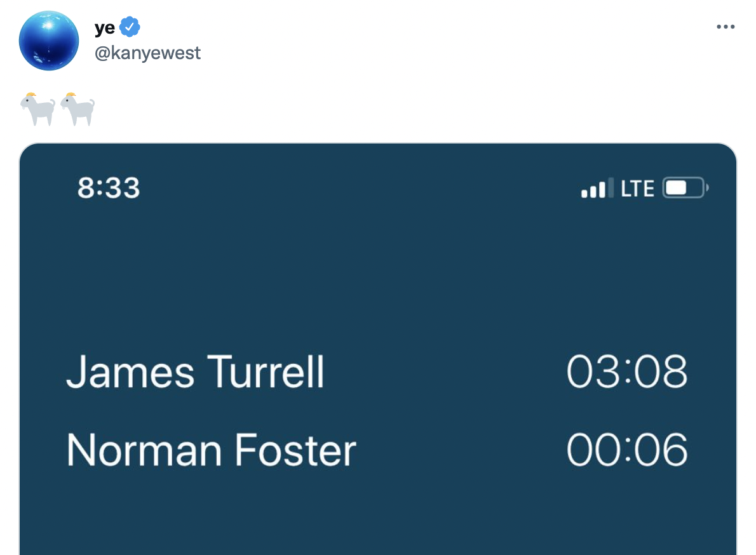Click the 03:08 call duration

626,371
